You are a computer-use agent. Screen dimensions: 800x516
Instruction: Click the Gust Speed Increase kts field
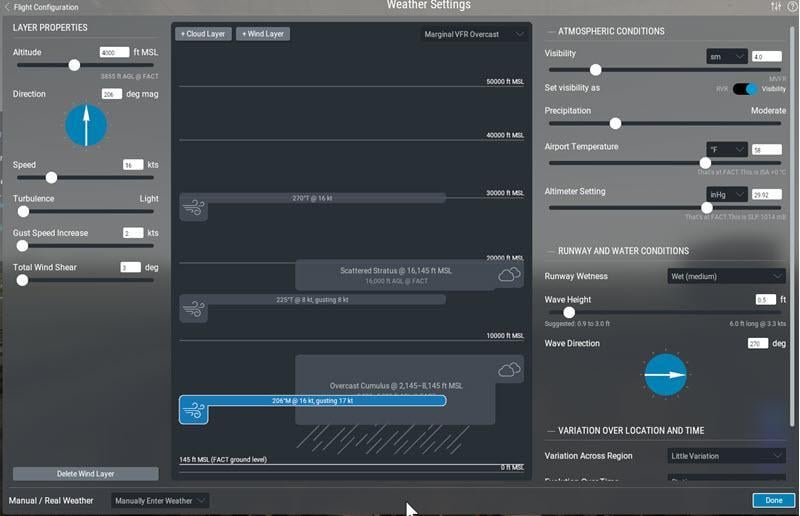coord(133,233)
